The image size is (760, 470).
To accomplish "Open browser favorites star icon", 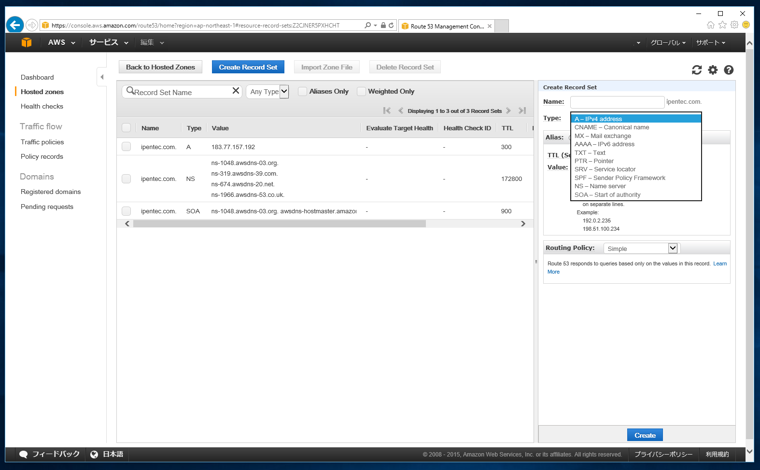I will (x=723, y=25).
